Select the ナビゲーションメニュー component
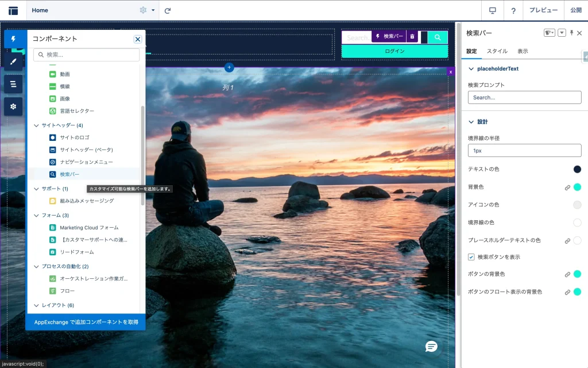Image resolution: width=588 pixels, height=368 pixels. [x=86, y=162]
